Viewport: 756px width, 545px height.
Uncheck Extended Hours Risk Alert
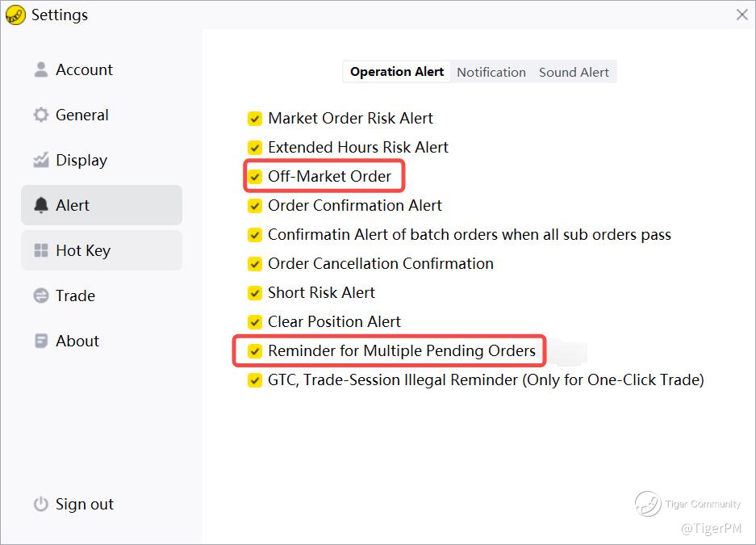click(x=255, y=148)
